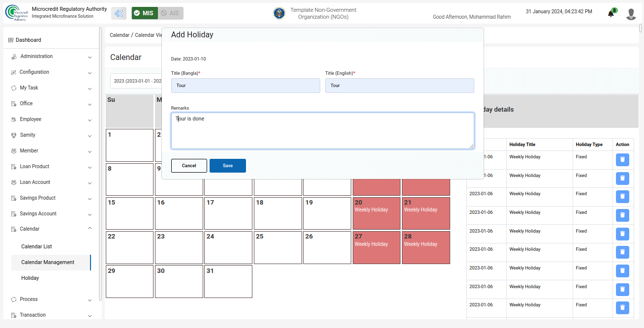
Task: Delete the first Weekly Holiday row
Action: pos(622,160)
